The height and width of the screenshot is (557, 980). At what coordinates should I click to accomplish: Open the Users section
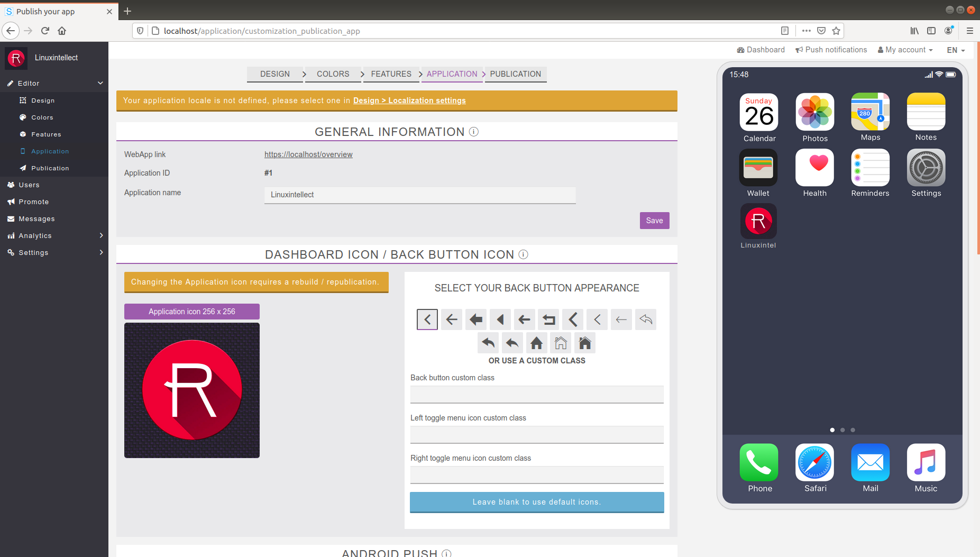28,185
